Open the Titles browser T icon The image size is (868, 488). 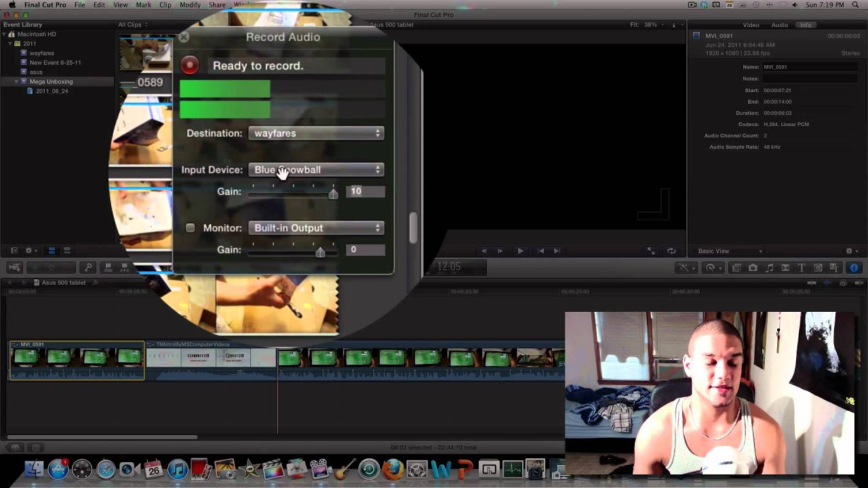(x=802, y=268)
